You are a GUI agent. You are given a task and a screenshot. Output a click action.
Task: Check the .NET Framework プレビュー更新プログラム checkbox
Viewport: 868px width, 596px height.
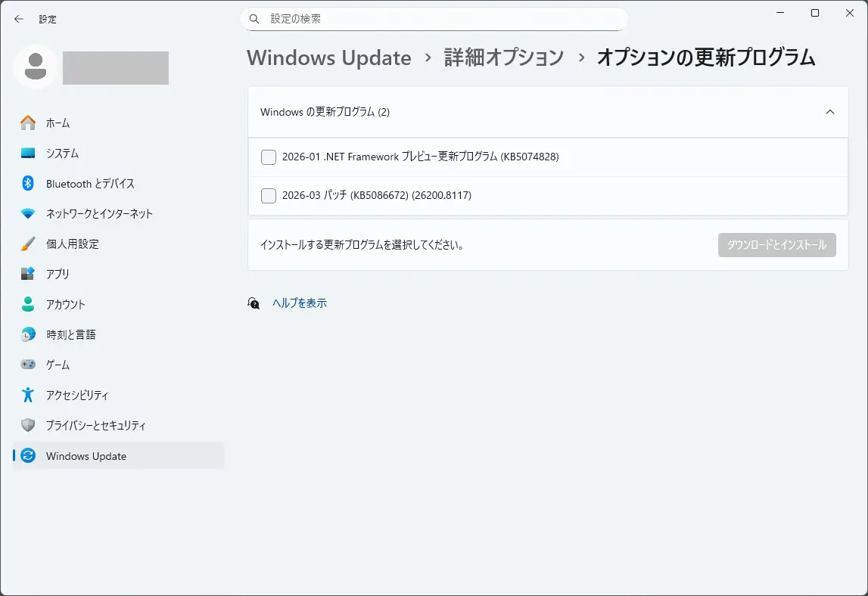click(x=269, y=157)
